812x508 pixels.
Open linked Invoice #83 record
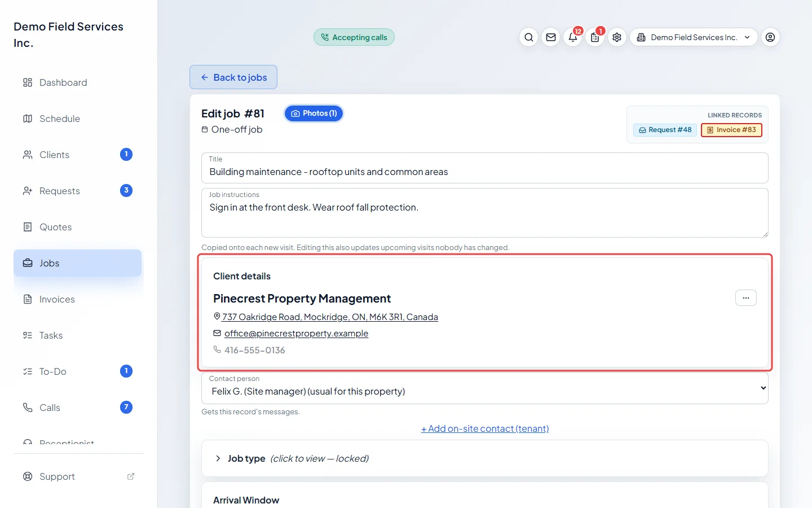click(731, 130)
